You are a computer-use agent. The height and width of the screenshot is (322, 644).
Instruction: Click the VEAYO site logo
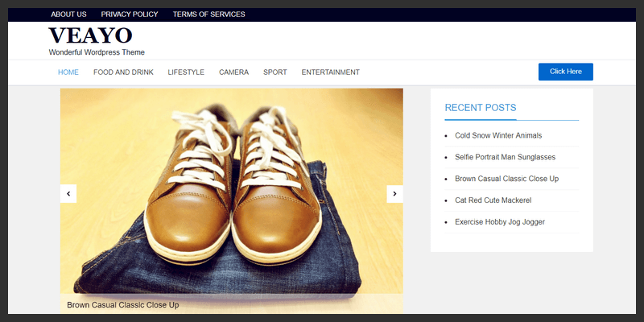point(90,36)
